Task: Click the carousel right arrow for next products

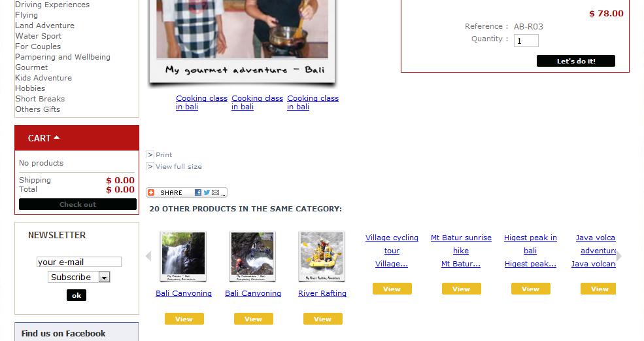Action: point(619,257)
